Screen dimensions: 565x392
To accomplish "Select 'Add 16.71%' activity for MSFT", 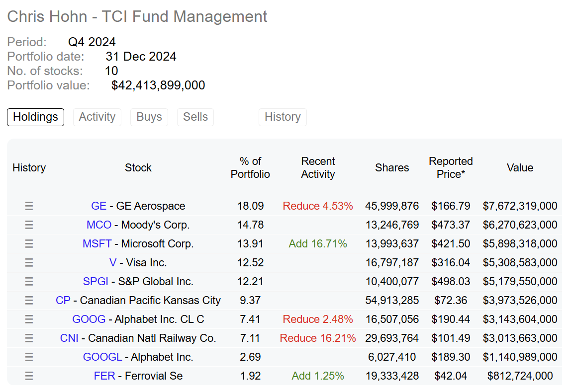I will coord(318,243).
